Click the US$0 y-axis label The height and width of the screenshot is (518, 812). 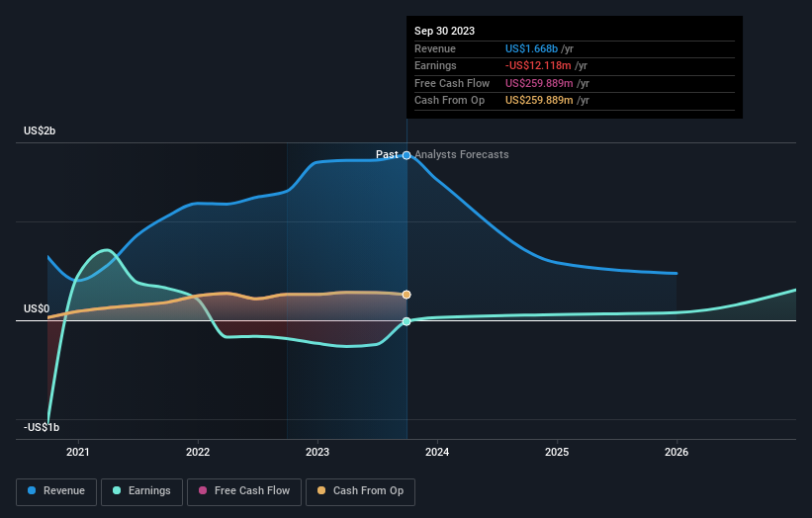(37, 309)
